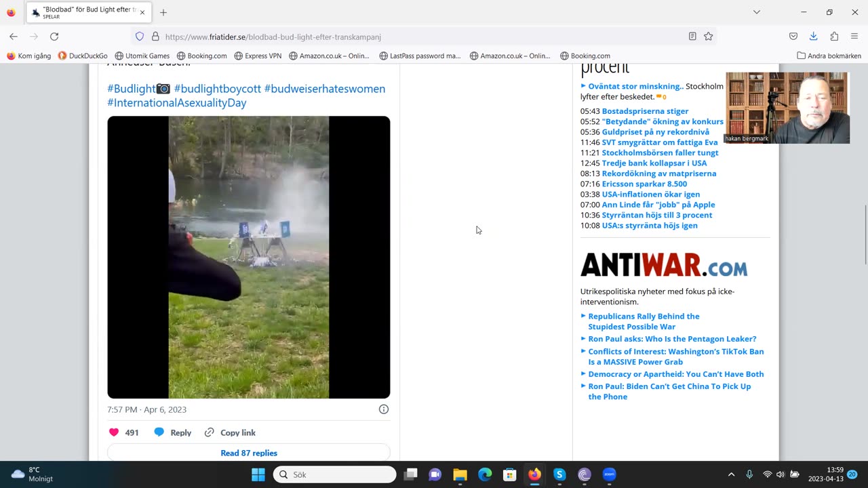Click the #InternationalAsexualityDay hashtag

tap(177, 103)
